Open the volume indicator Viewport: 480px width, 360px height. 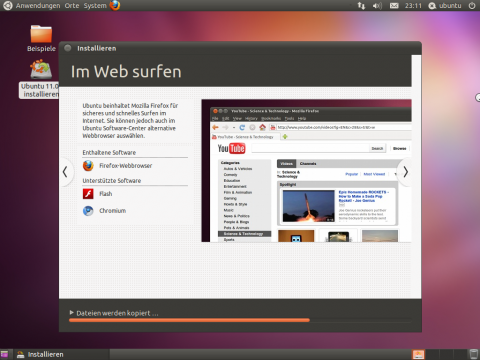[377, 6]
